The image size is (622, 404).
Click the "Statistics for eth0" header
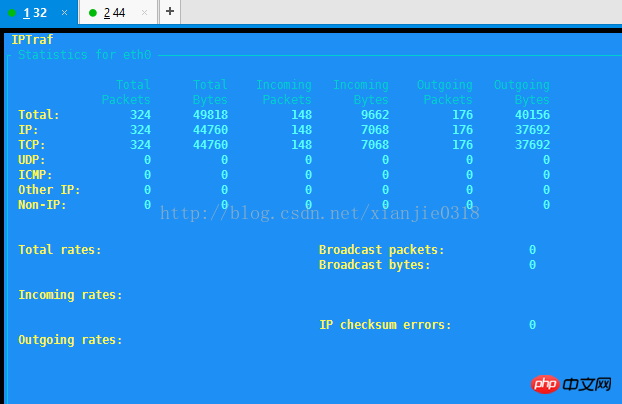(87, 54)
